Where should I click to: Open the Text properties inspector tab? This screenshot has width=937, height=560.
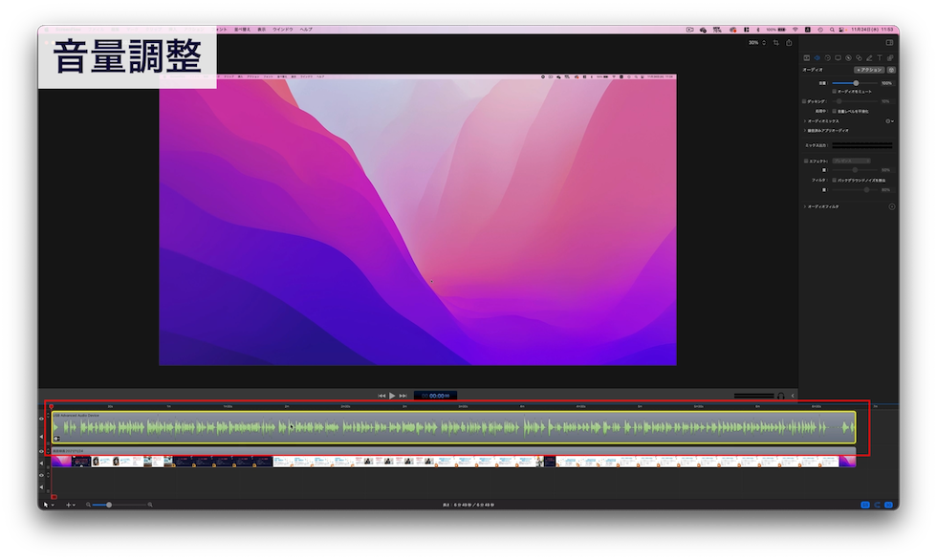[880, 57]
